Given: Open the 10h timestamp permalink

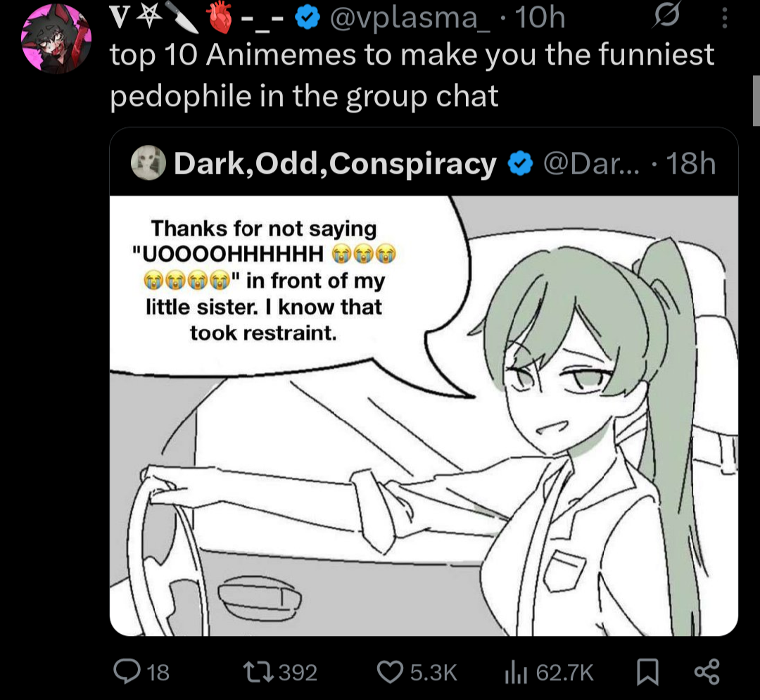Looking at the screenshot, I should pyautogui.click(x=540, y=18).
